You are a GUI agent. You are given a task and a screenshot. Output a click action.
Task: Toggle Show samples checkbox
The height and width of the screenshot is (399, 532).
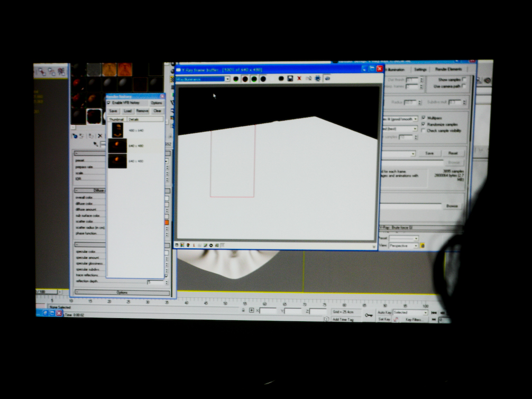tap(464, 79)
